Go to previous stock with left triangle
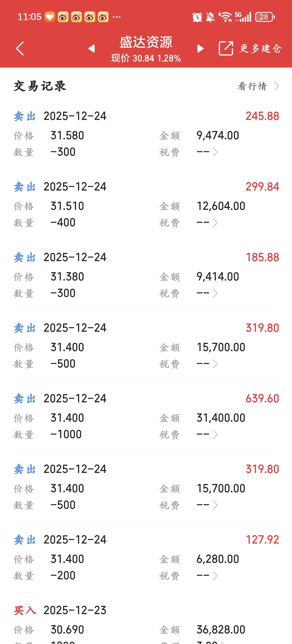292x644 pixels. click(x=92, y=48)
